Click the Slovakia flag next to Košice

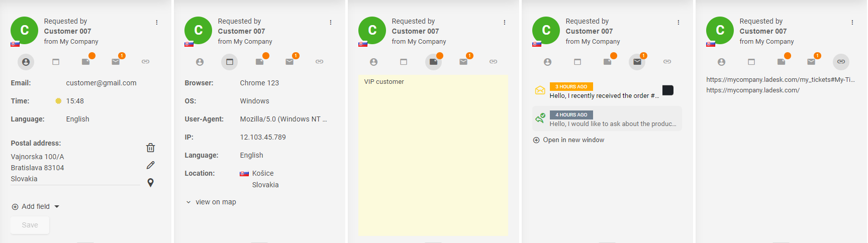tap(244, 174)
